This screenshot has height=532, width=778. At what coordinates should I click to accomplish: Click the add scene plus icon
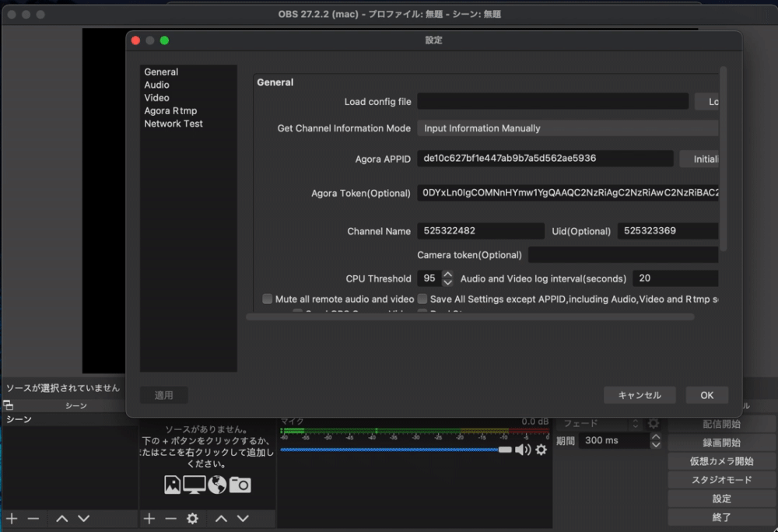(x=12, y=519)
